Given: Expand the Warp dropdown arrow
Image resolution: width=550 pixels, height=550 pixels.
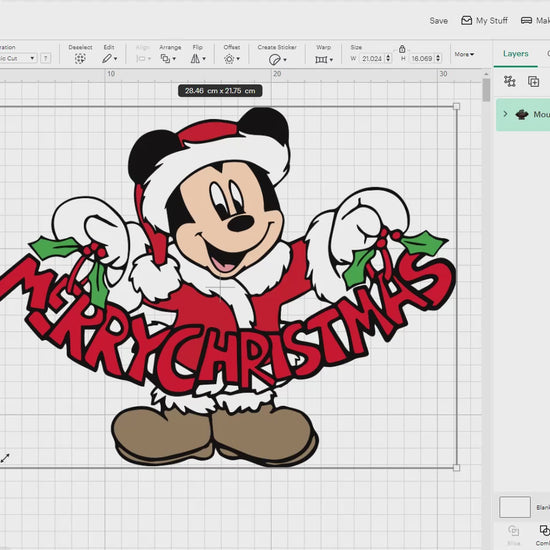Looking at the screenshot, I should click(x=331, y=60).
